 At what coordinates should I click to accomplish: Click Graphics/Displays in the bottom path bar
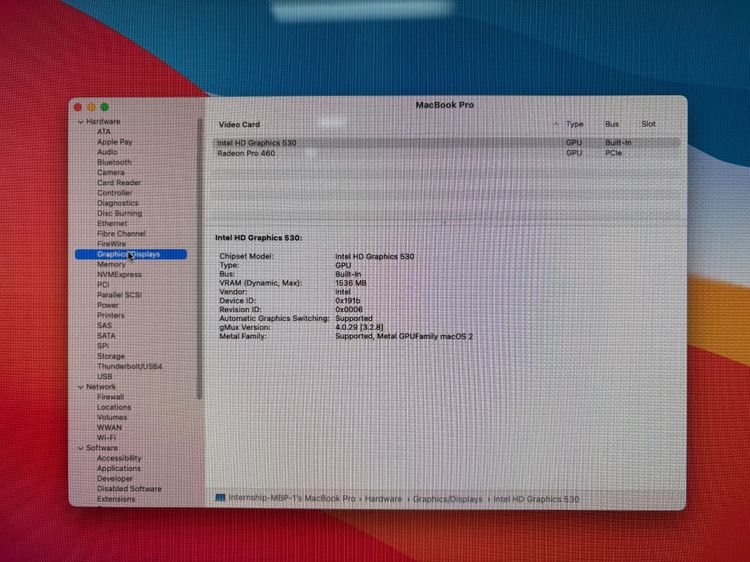coord(448,499)
